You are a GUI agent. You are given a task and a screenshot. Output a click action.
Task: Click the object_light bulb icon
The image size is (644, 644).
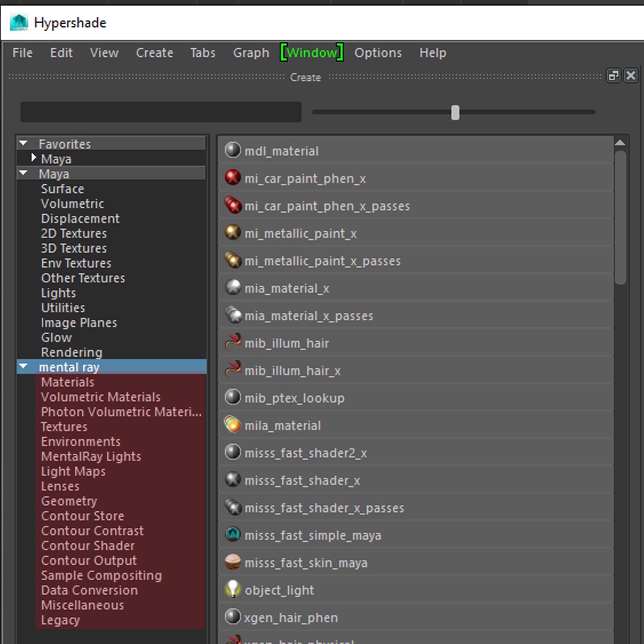point(232,589)
